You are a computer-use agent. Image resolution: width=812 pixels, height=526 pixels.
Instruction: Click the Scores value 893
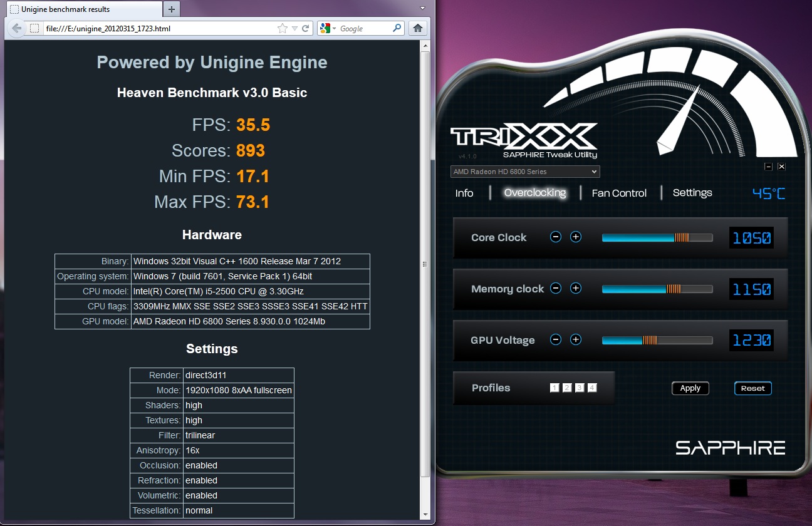point(251,150)
